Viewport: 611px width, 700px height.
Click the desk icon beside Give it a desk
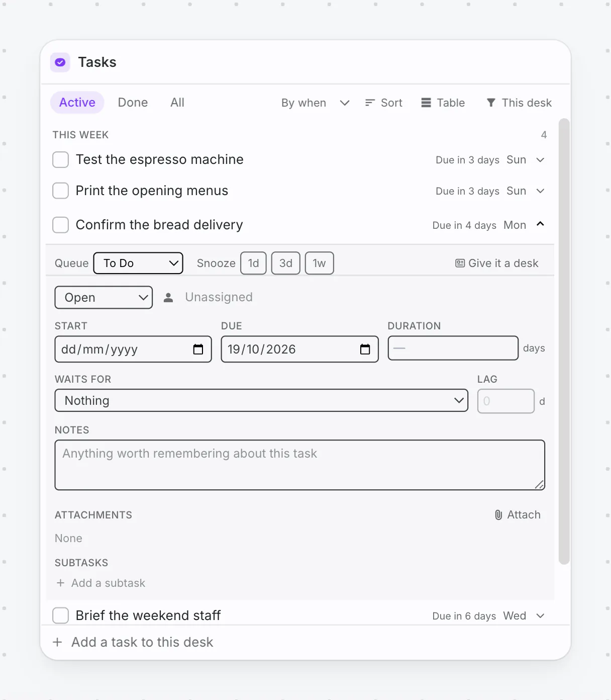point(460,263)
